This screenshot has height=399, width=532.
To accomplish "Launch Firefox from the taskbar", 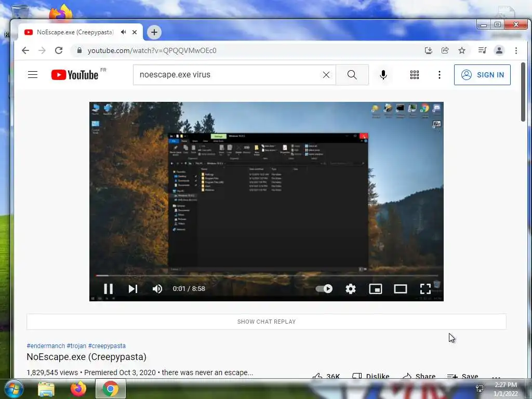I will pos(78,389).
